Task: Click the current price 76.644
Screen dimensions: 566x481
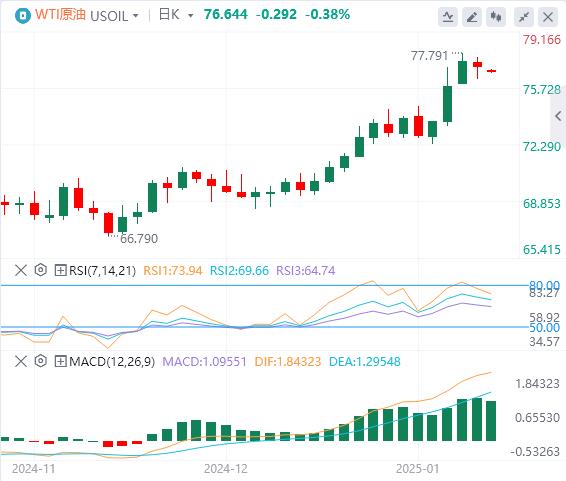Action: [x=226, y=14]
